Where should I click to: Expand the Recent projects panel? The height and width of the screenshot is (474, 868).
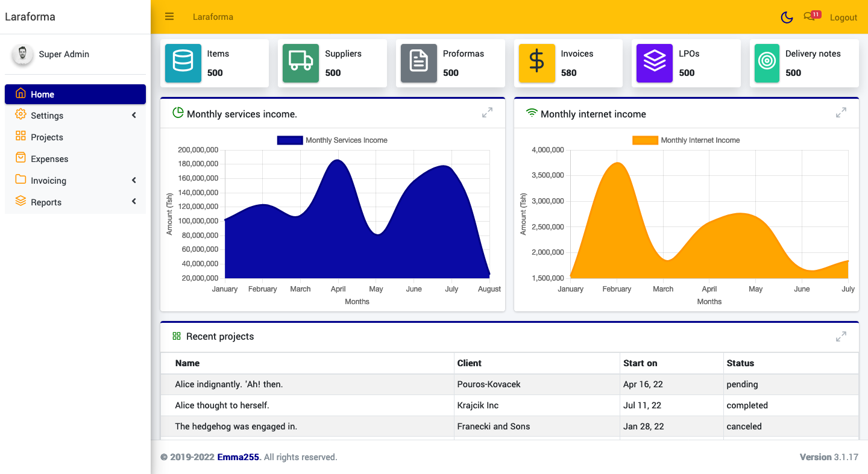click(x=841, y=337)
